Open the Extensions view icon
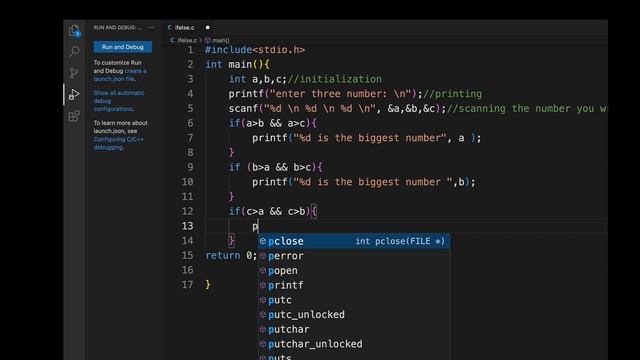 coord(74,116)
